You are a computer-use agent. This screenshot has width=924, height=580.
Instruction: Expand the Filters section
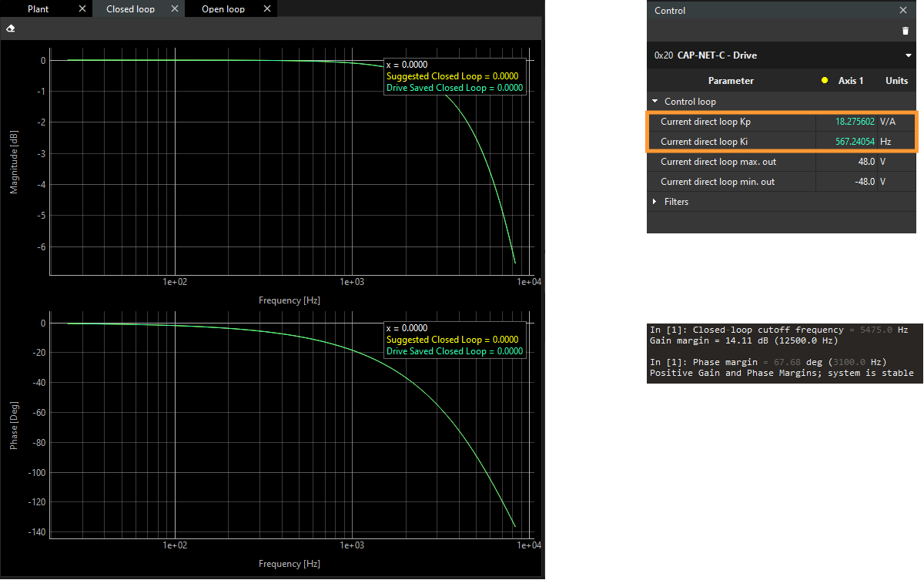pyautogui.click(x=656, y=201)
